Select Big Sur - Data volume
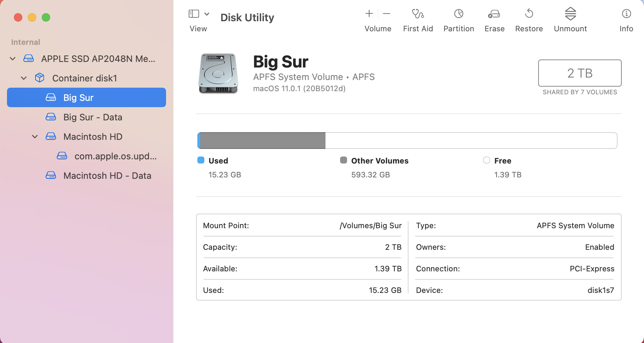 86,117
